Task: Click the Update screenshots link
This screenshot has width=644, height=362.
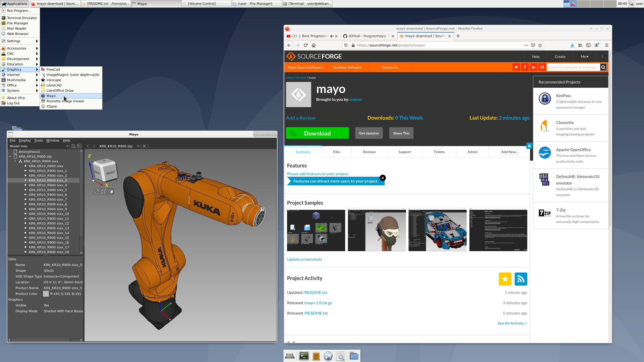Action: point(304,259)
